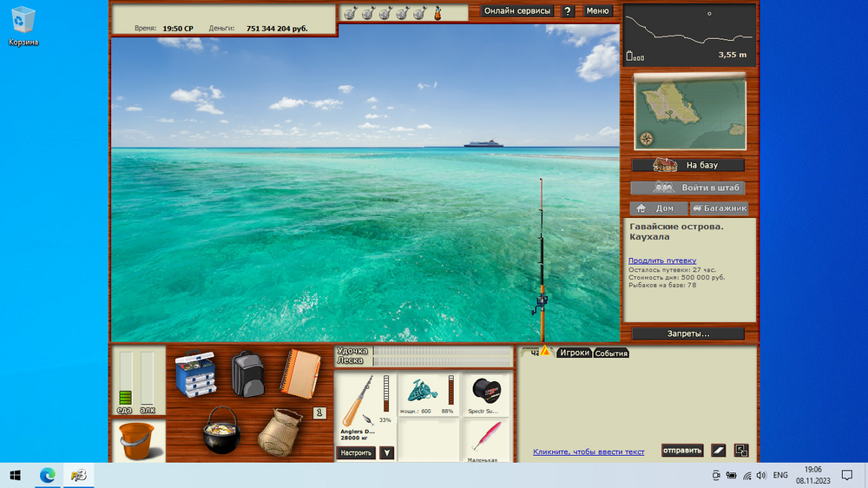868x488 pixels.
Task: Click the отправить button
Action: (682, 451)
